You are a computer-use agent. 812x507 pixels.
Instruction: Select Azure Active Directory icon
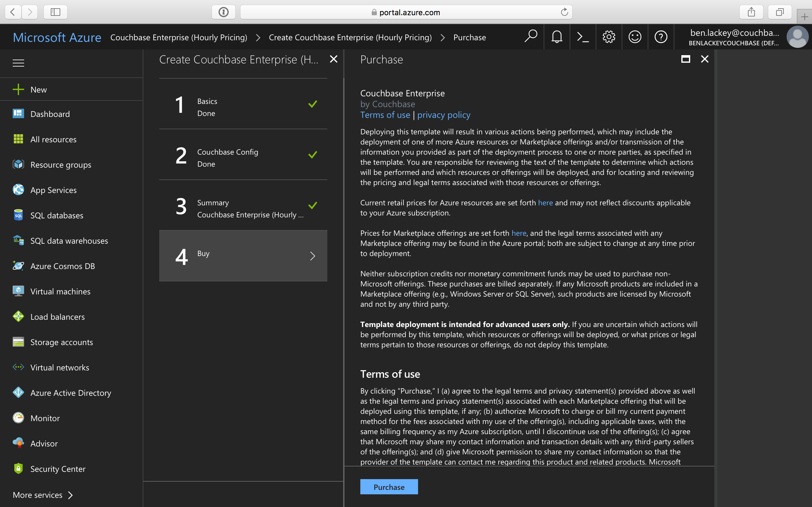[x=18, y=392]
